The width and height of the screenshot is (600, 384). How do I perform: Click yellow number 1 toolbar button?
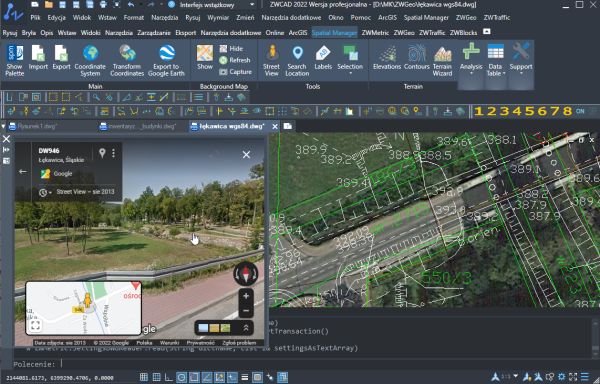(x=478, y=111)
